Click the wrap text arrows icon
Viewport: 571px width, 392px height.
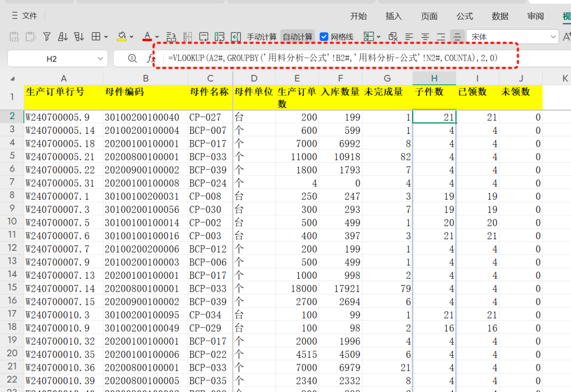tap(171, 37)
